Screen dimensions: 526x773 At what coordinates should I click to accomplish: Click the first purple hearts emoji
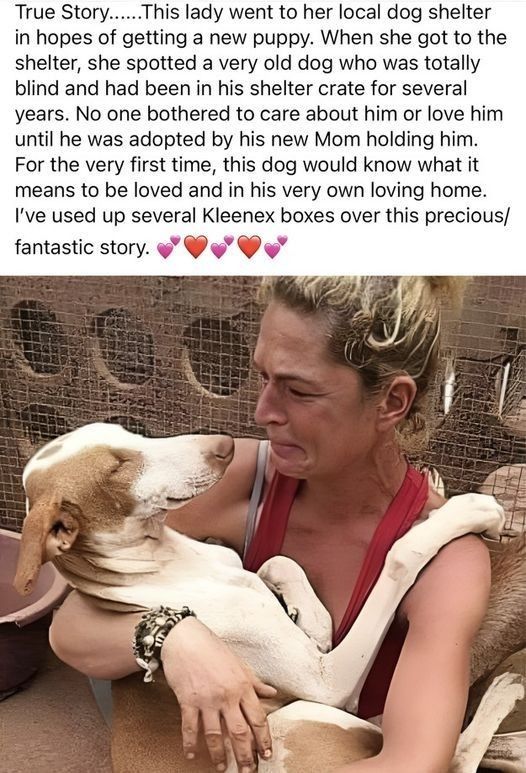point(169,247)
